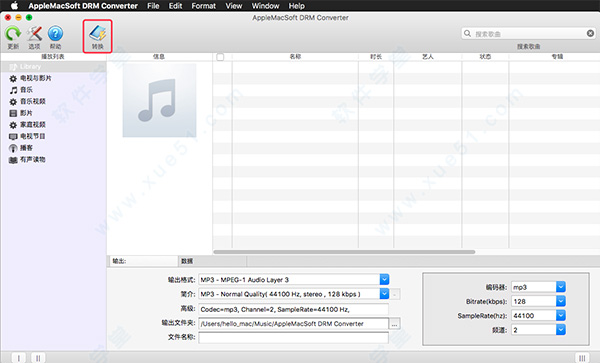Open the Apple menu

tap(14, 6)
